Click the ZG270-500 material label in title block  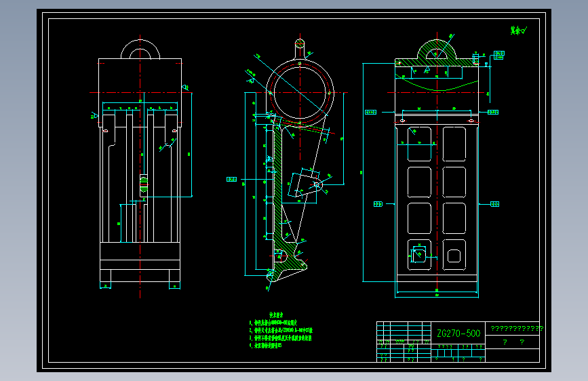pos(458,334)
